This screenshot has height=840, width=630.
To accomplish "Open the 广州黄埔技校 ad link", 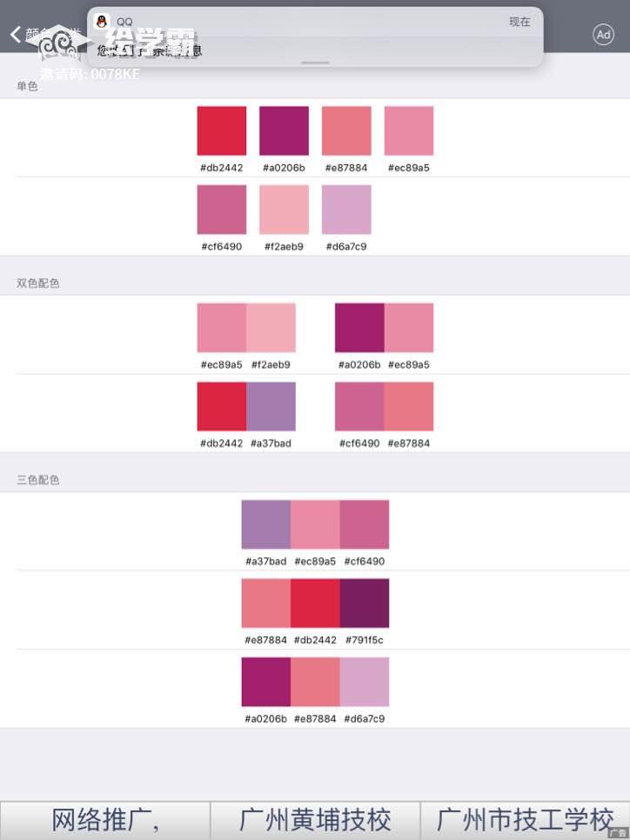I will click(x=315, y=820).
